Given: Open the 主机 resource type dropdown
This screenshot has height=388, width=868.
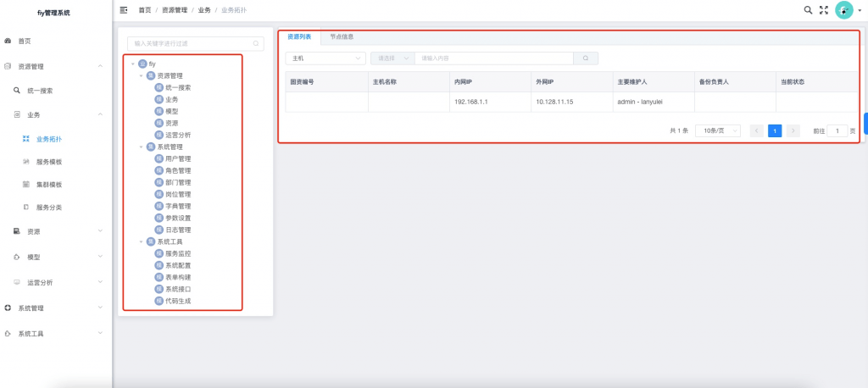Looking at the screenshot, I should 325,58.
